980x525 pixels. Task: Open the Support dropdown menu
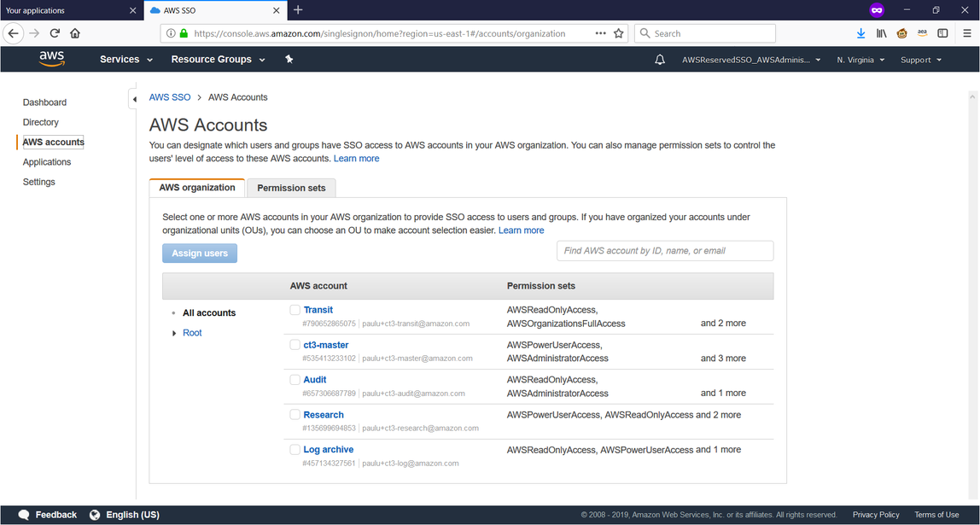click(x=920, y=60)
